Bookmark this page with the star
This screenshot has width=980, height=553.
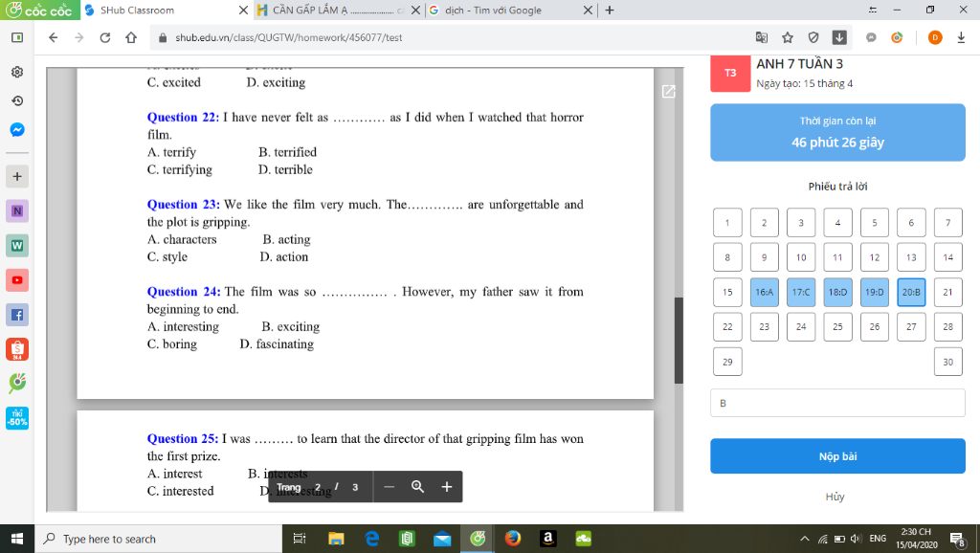coord(788,37)
